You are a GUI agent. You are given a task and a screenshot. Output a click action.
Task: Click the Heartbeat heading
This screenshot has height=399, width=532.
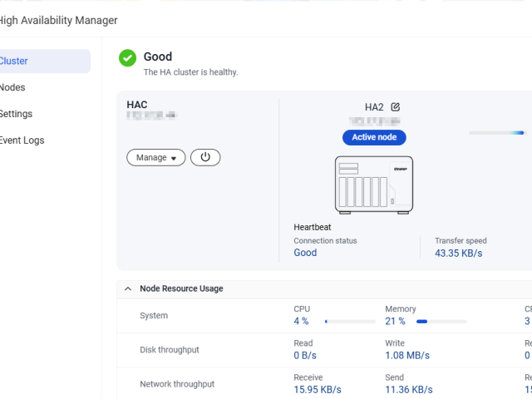[x=313, y=227]
